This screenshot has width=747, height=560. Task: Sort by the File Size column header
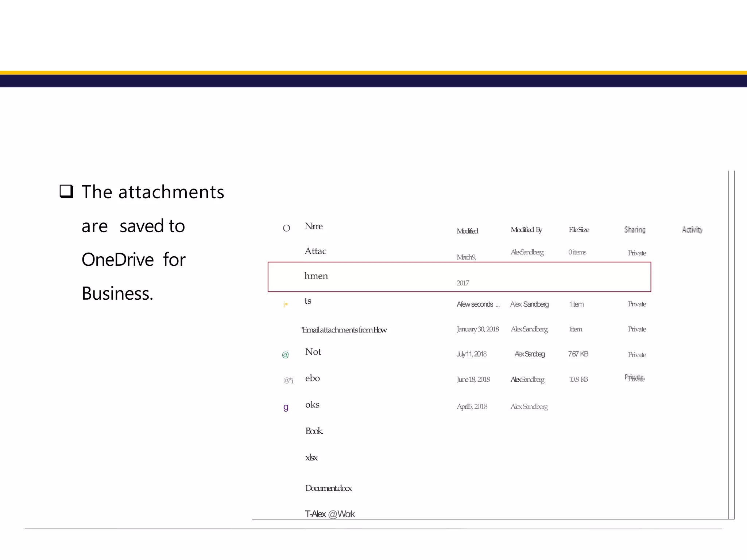[579, 230]
